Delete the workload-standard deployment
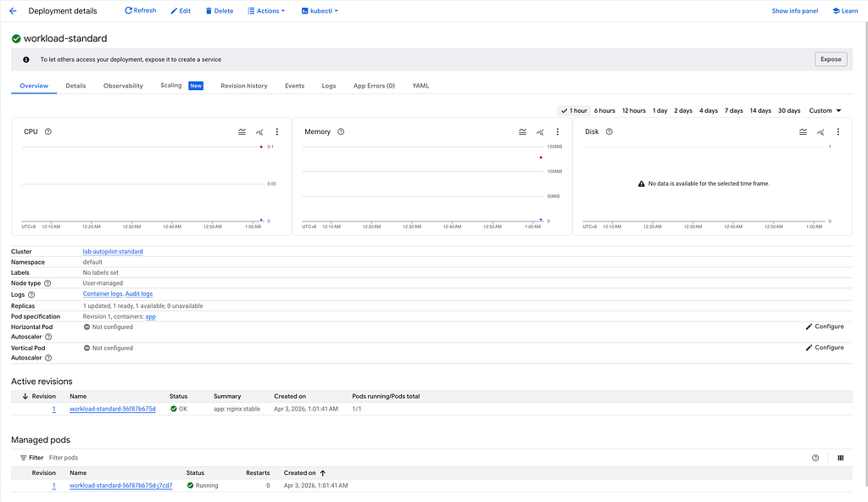Viewport: 868px width, 502px height. pyautogui.click(x=220, y=11)
